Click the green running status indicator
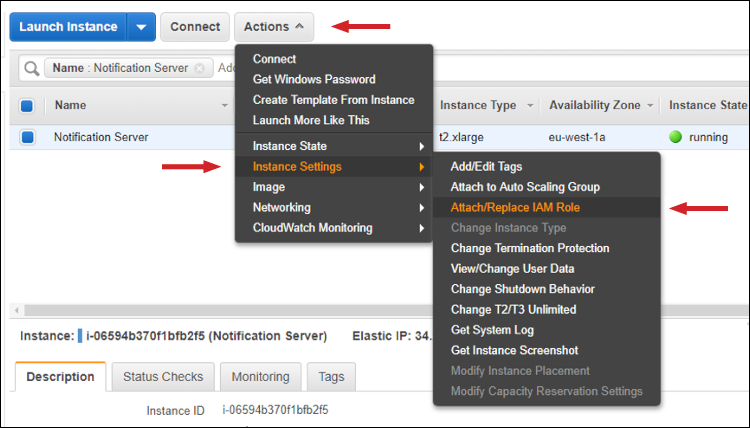The height and width of the screenshot is (428, 750). (676, 137)
